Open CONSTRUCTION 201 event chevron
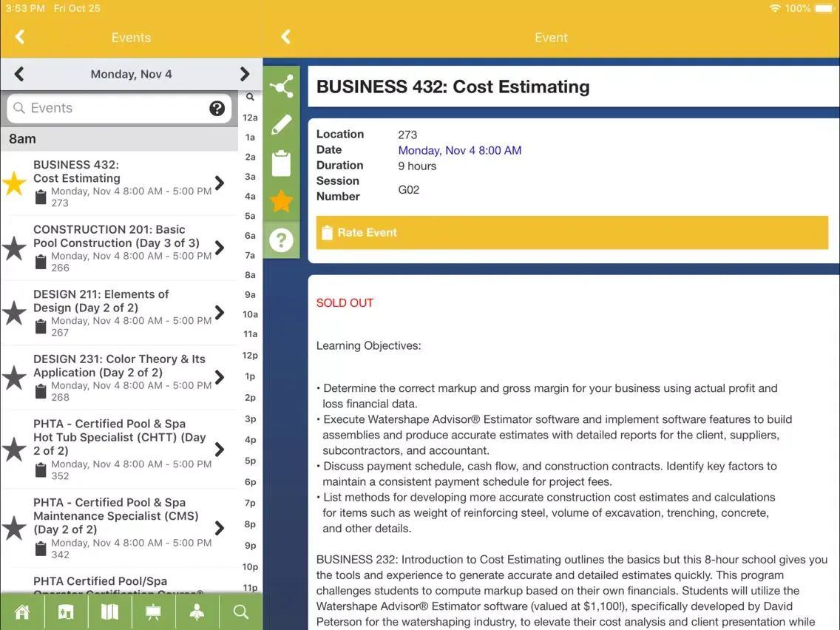840x630 pixels. (220, 248)
